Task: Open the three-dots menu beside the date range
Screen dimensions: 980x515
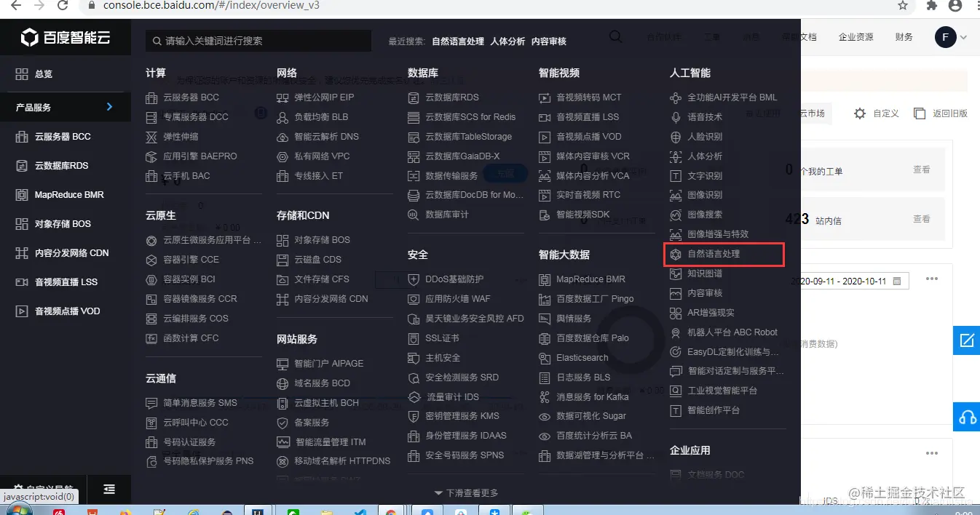Action: pyautogui.click(x=932, y=279)
